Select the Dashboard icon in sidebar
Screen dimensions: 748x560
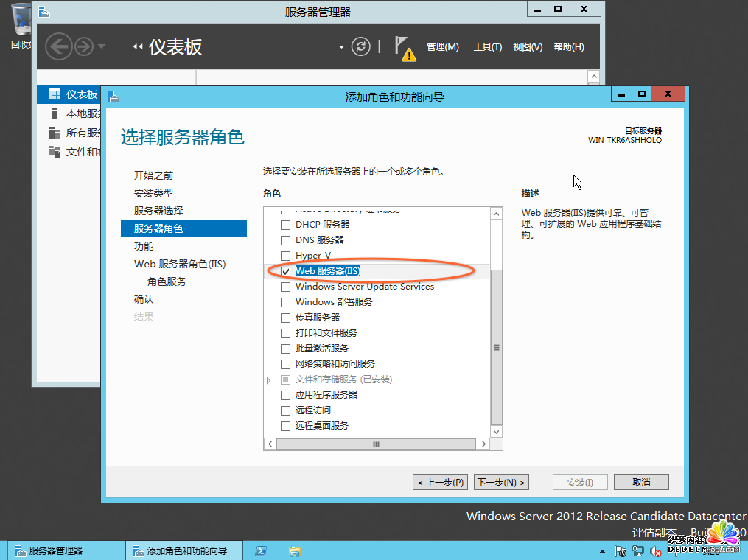(54, 94)
